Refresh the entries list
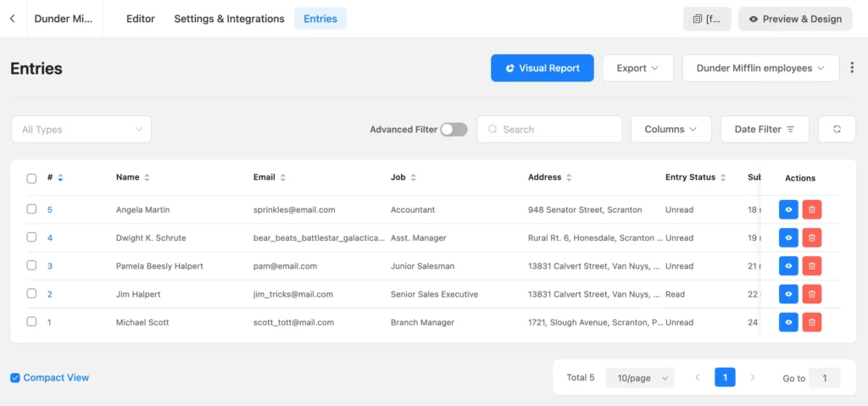Screen dimensions: 868x406 pyautogui.click(x=837, y=129)
